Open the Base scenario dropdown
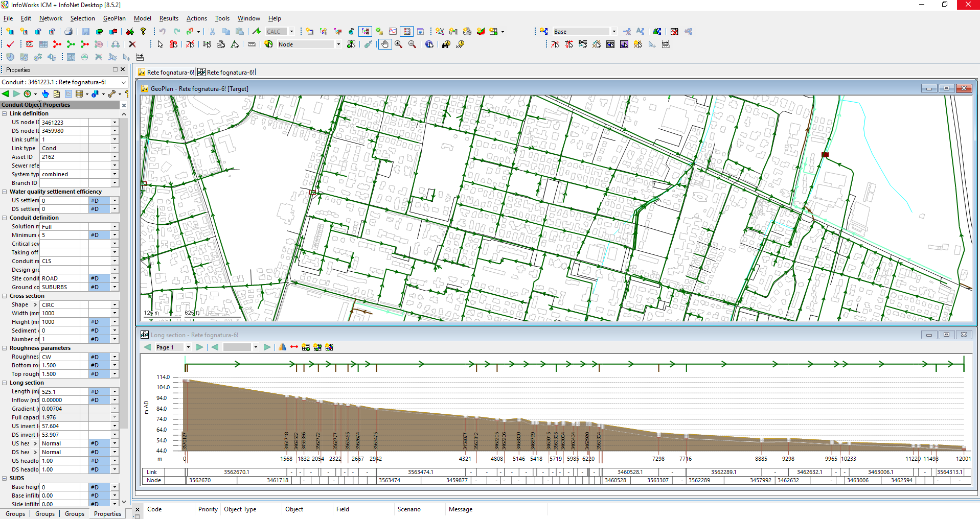Viewport: 980px width, 519px height. [x=614, y=31]
